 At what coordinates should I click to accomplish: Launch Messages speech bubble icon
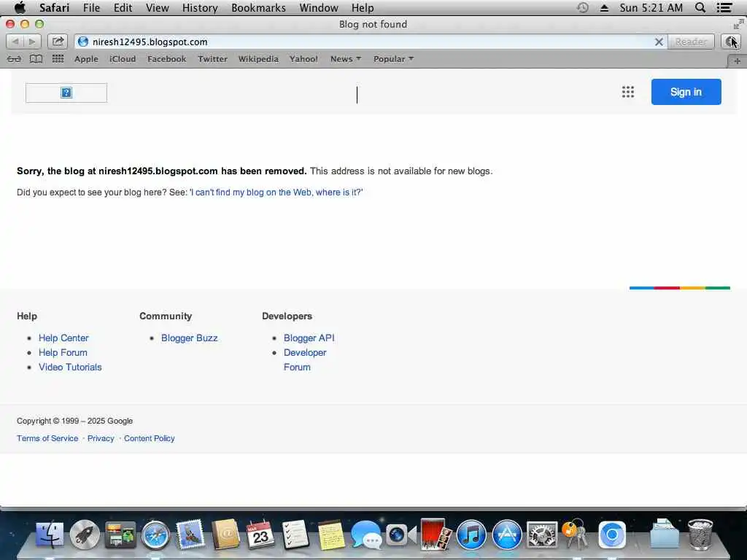(366, 534)
